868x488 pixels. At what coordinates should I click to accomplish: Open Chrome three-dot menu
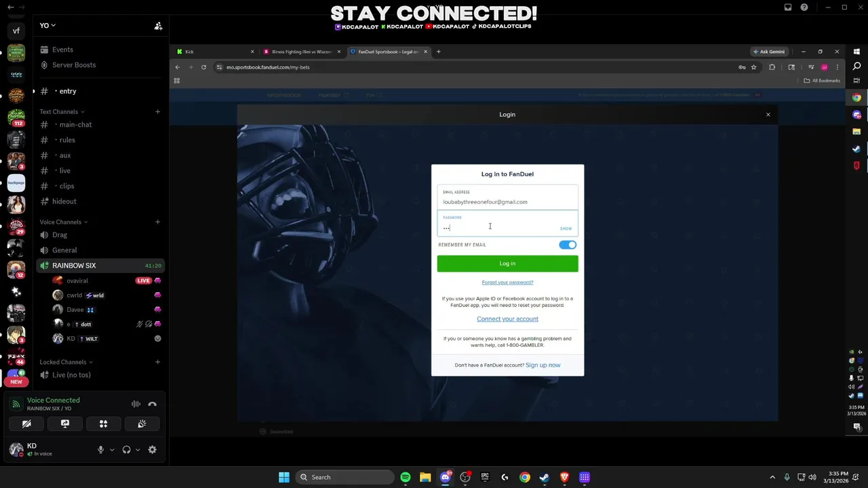(x=837, y=67)
